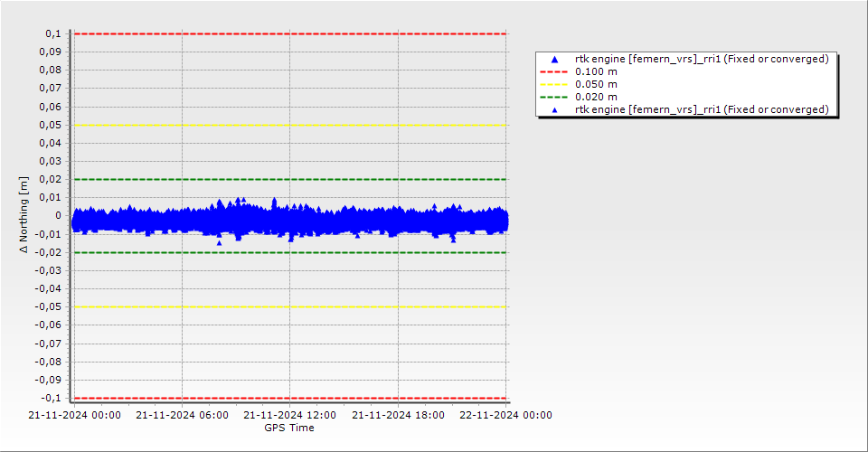Click the lowest outlier data point near 06:00
The image size is (868, 452).
[219, 242]
